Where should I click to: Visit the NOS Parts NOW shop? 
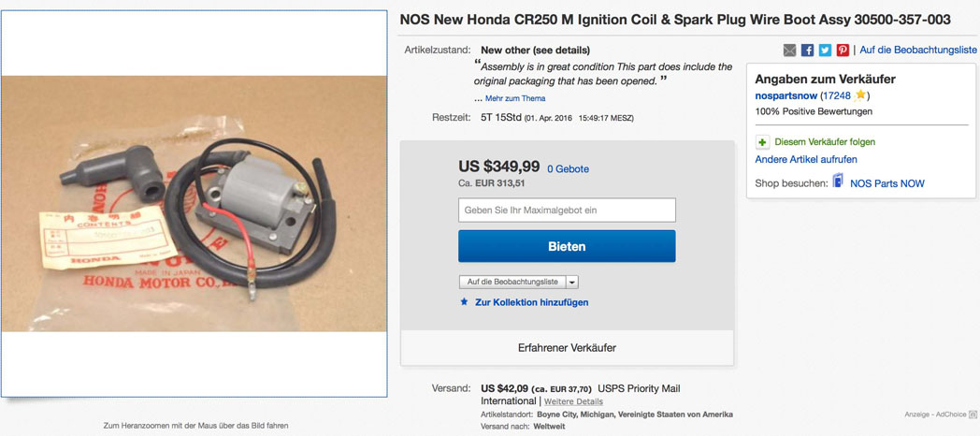click(886, 183)
